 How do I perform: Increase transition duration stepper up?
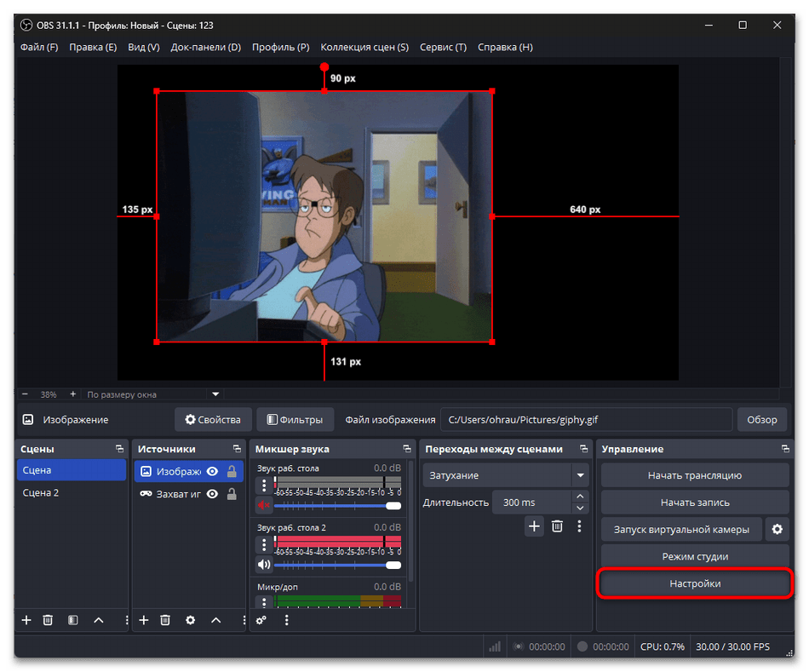(x=580, y=496)
